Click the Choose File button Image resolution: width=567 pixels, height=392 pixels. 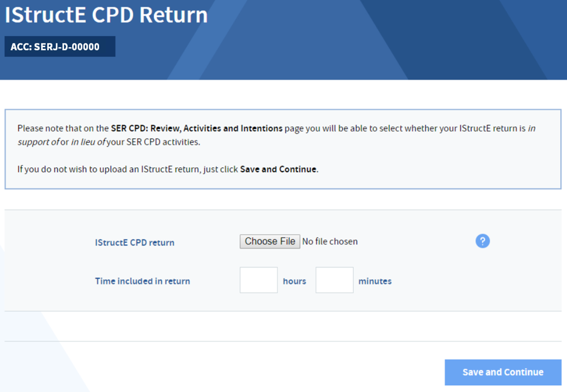270,241
